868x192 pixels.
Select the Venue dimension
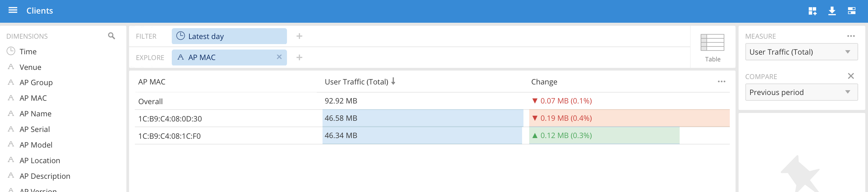(30, 67)
